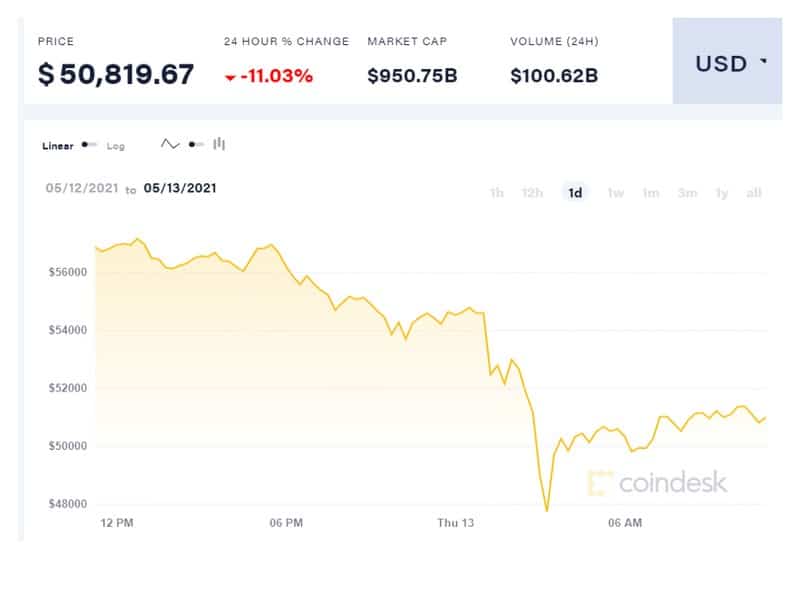The image size is (800, 594).
Task: Select Linear scale label
Action: [58, 146]
